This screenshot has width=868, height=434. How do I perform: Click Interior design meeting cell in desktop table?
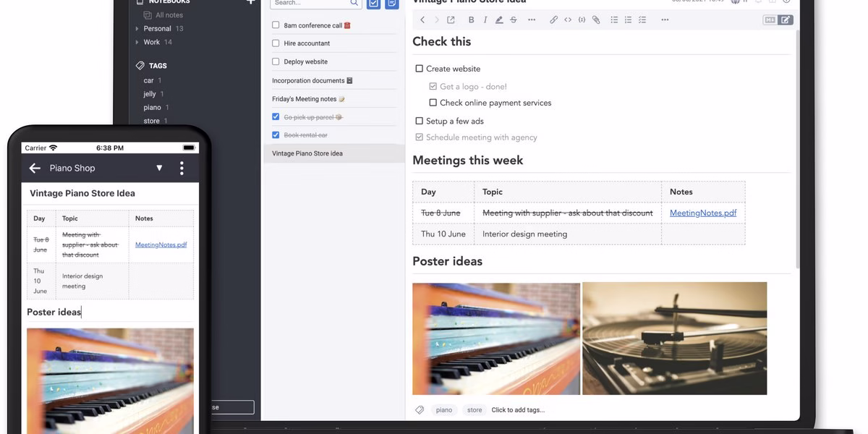(x=568, y=234)
